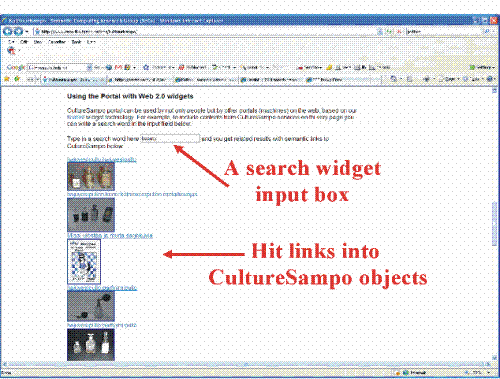Click the horizontal scrollbar at page bottom
The width and height of the screenshot is (500, 379).
click(245, 364)
